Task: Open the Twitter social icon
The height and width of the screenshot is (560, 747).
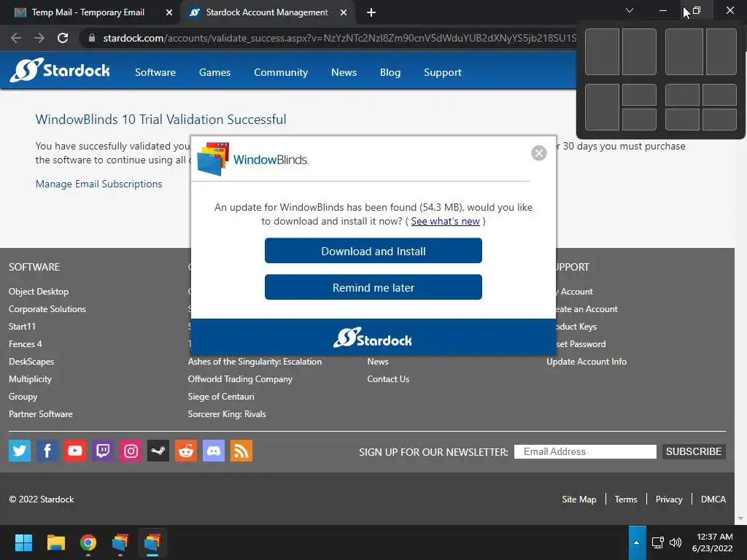Action: (x=20, y=451)
